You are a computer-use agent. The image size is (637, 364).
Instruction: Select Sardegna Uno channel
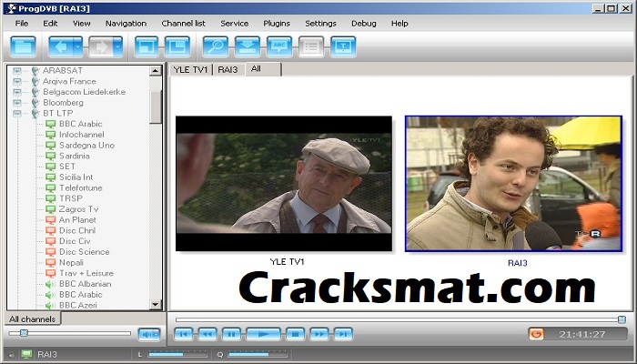point(86,145)
